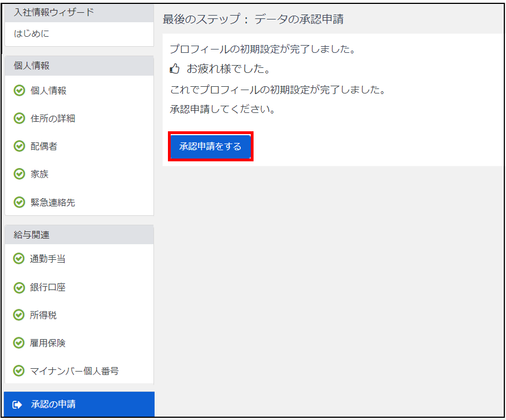The height and width of the screenshot is (420, 506).
Task: Open the 所得税 step
Action: [x=43, y=315]
